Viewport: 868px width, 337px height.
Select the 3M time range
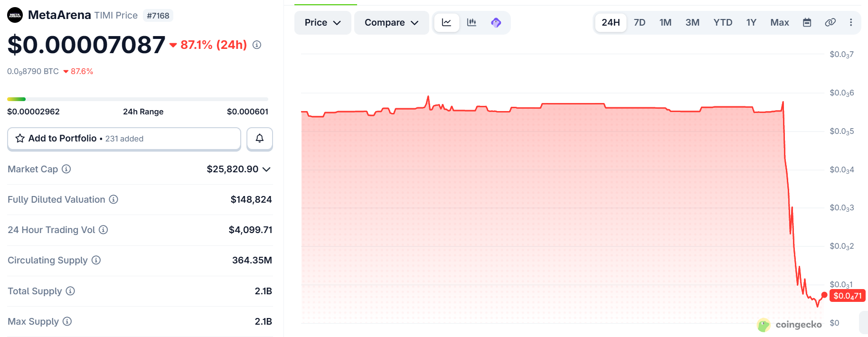pyautogui.click(x=692, y=22)
